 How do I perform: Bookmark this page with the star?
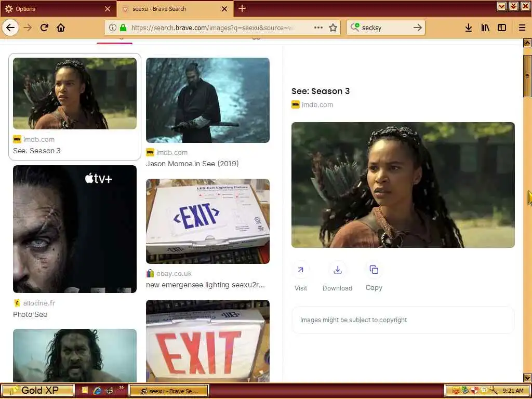coord(333,28)
